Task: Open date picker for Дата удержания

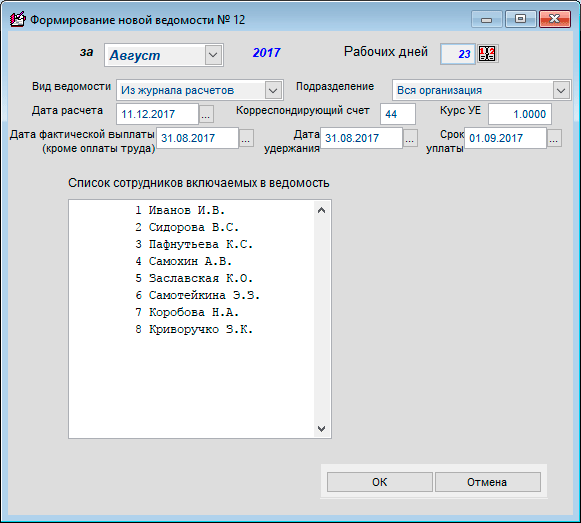Action: [x=410, y=138]
